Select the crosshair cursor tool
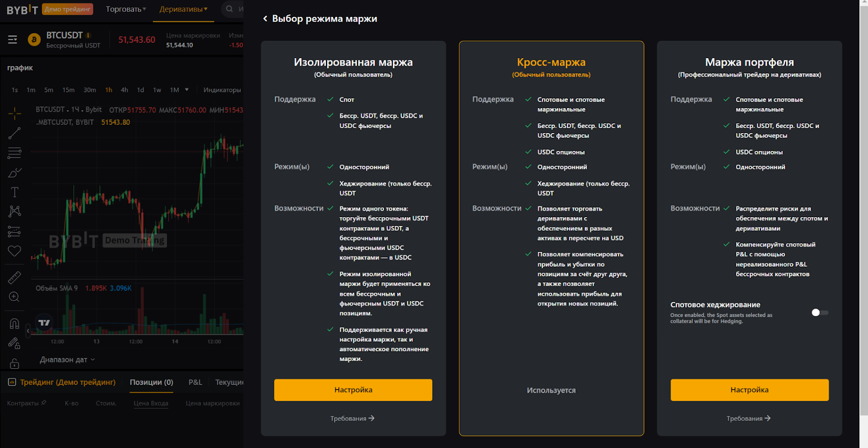 (x=15, y=113)
